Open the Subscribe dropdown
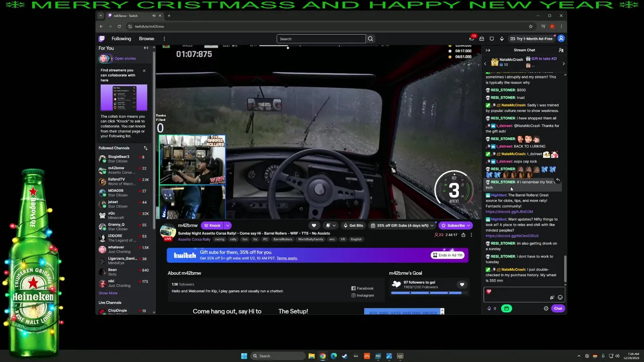 pos(469,225)
